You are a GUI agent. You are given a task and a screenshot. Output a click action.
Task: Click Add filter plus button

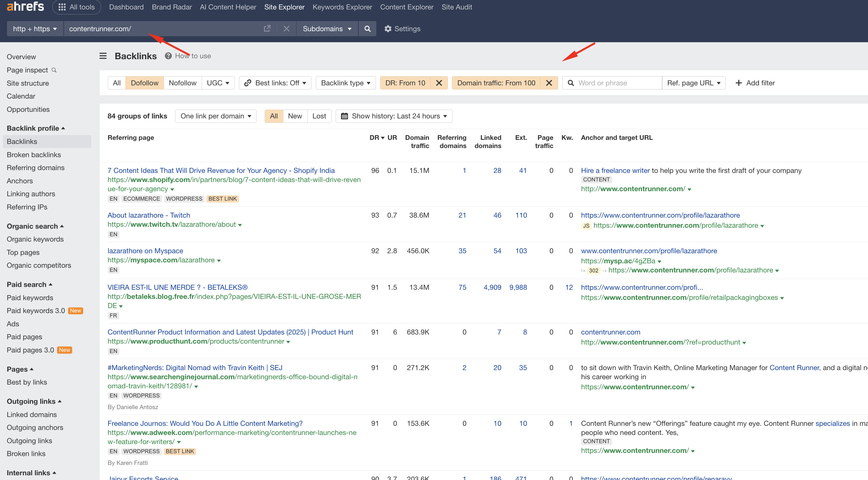(x=755, y=83)
